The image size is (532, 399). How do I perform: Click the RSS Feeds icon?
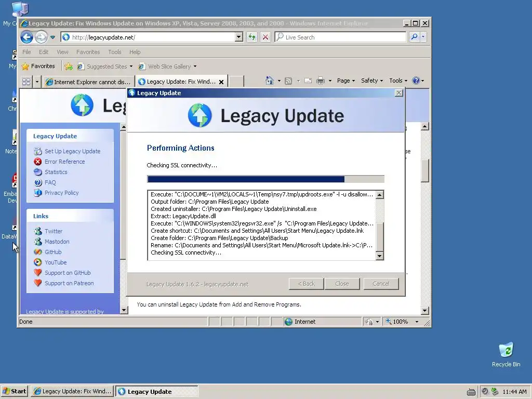point(288,81)
